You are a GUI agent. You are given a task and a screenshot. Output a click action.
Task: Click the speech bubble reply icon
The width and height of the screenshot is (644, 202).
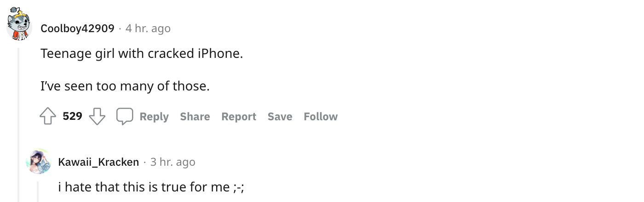tap(125, 117)
